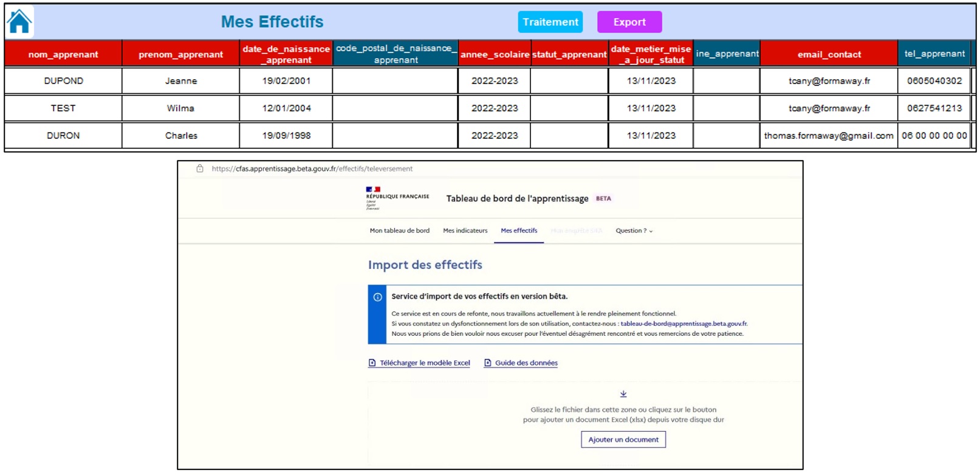Select the DURON name cell

(x=63, y=136)
